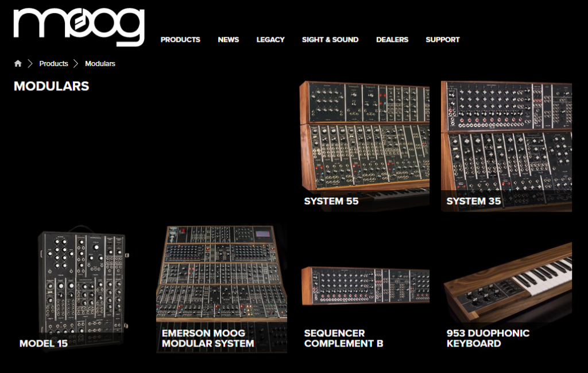Open the SYSTEM 55 product link
The height and width of the screenshot is (373, 588).
[x=331, y=202]
